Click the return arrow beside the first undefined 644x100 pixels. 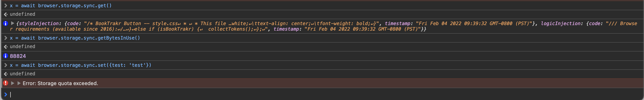pos(6,14)
